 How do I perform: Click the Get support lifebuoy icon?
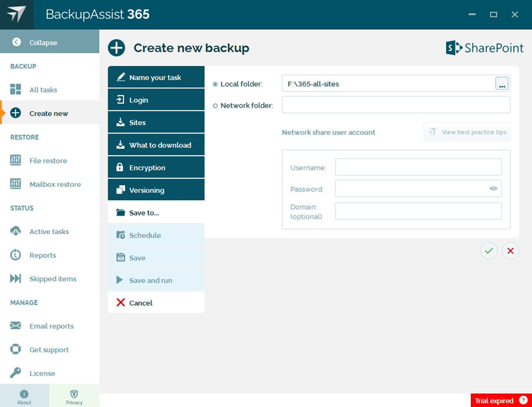pos(15,349)
